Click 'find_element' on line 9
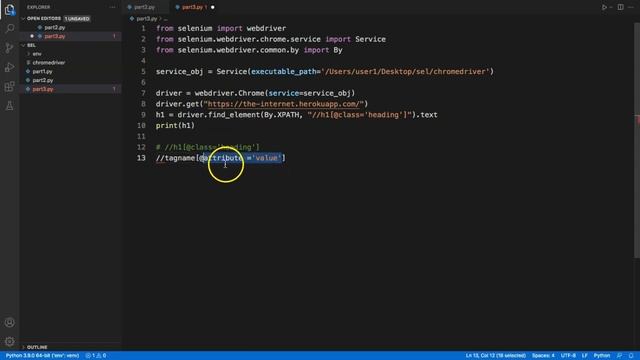This screenshot has height=360, width=640. (x=234, y=115)
